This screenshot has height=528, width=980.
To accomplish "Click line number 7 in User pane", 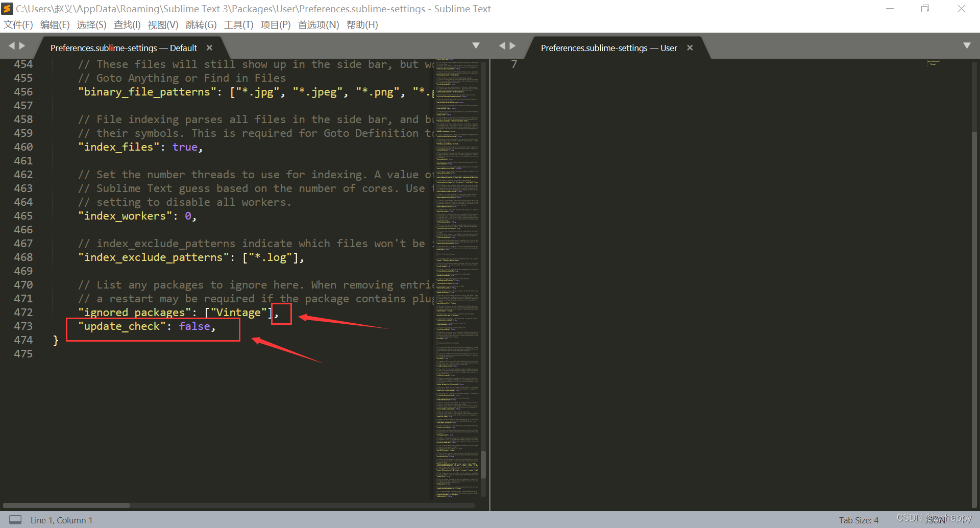I will [514, 64].
